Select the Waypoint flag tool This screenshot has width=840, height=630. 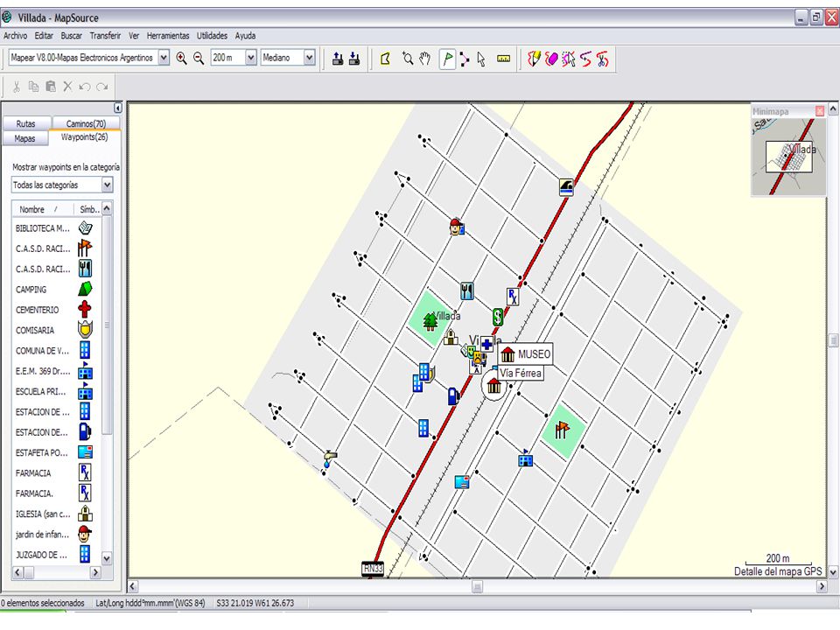point(447,59)
